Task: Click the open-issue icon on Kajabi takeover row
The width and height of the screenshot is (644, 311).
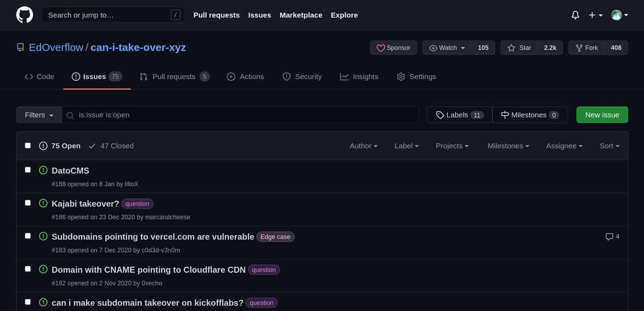Action: pyautogui.click(x=43, y=203)
